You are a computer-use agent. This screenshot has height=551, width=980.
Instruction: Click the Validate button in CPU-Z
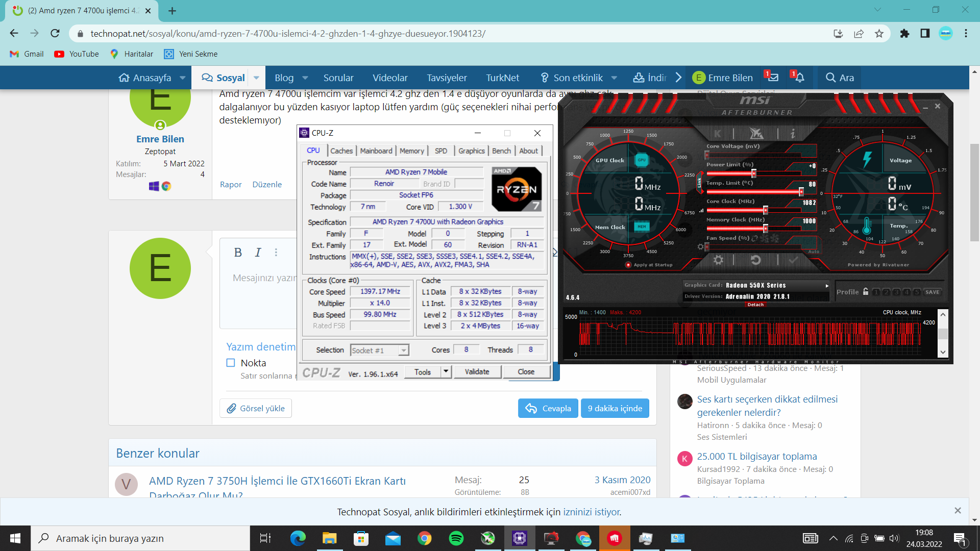[x=477, y=371]
